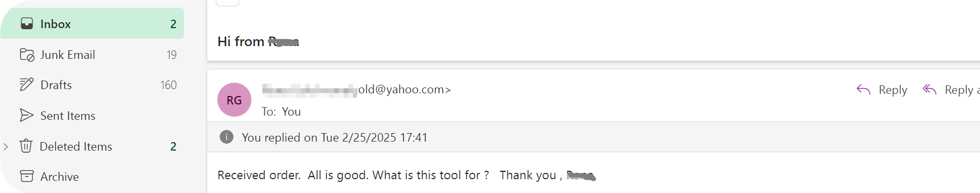Click the Drafts pencil icon
Viewport: 980px width, 193px height.
pos(27,85)
